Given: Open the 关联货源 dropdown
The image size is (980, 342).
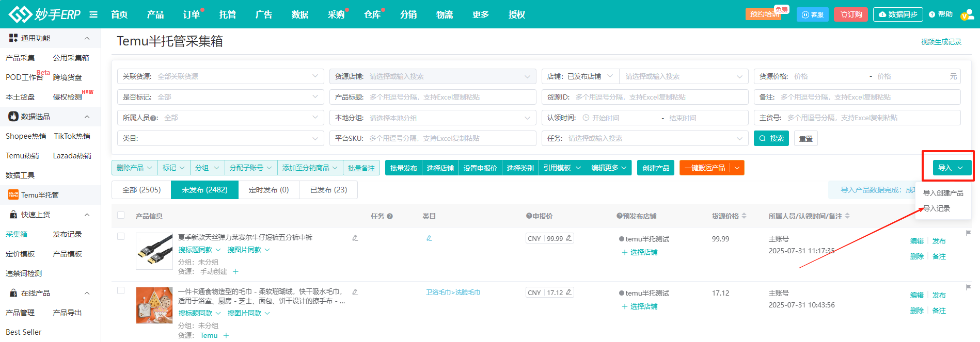Looking at the screenshot, I should click(x=220, y=76).
